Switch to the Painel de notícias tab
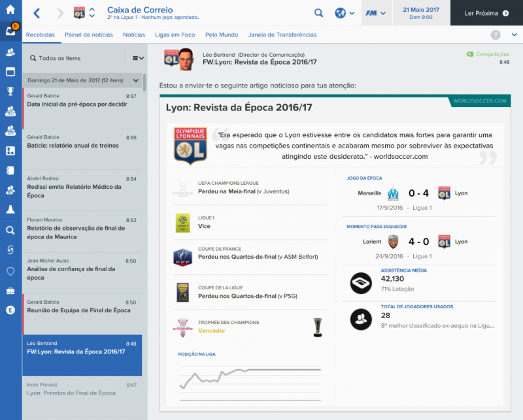This screenshot has height=420, width=523. pos(89,35)
